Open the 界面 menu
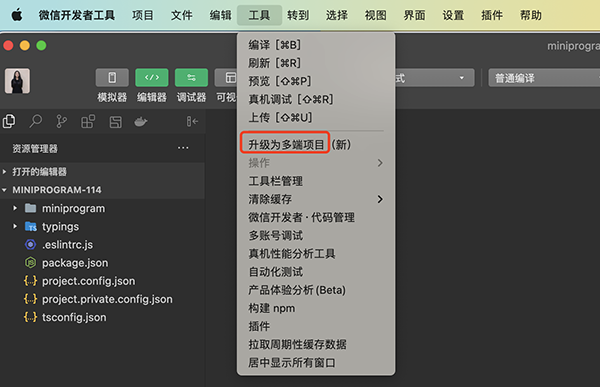 pyautogui.click(x=414, y=15)
